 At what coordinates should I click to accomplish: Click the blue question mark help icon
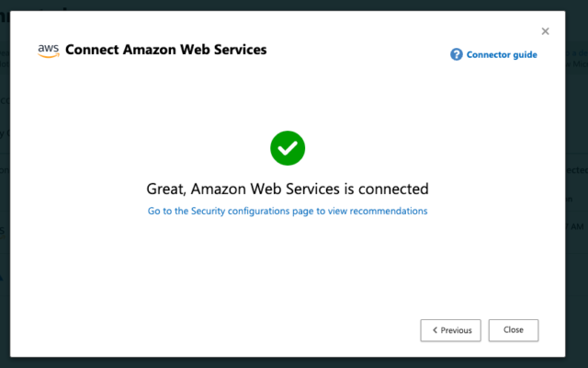click(x=457, y=54)
